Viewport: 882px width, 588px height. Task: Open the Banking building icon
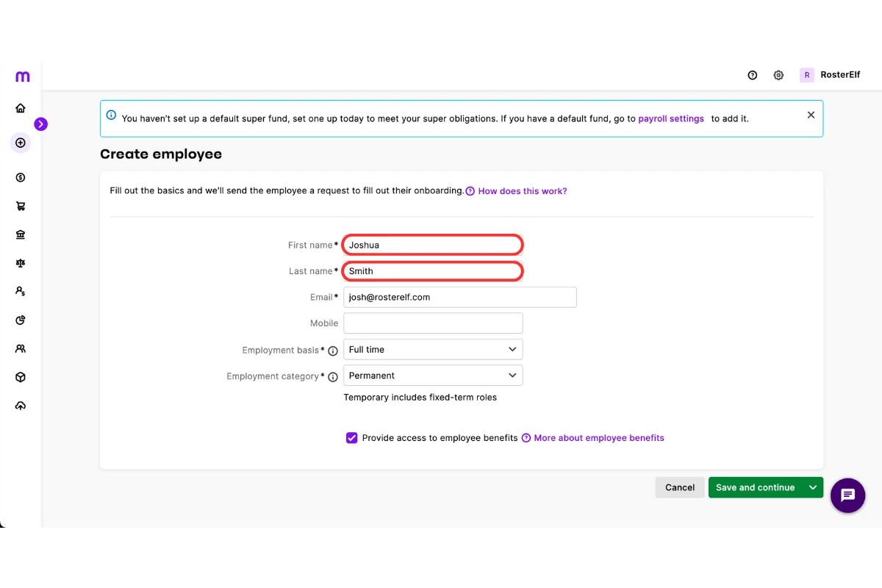pyautogui.click(x=21, y=234)
